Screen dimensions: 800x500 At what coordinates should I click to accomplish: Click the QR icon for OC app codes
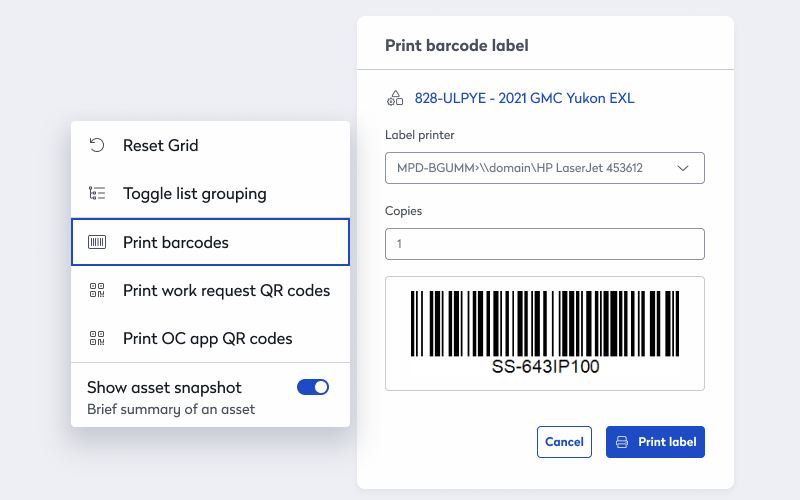click(x=97, y=338)
